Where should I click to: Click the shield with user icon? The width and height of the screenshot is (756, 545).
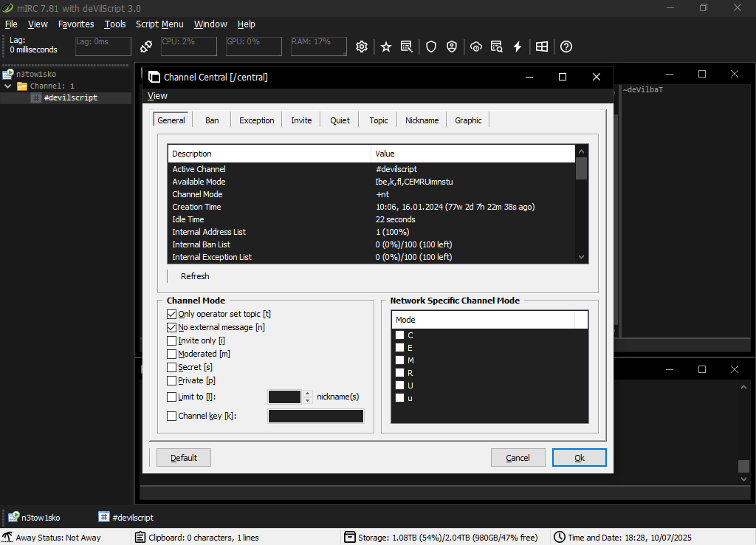[x=451, y=47]
